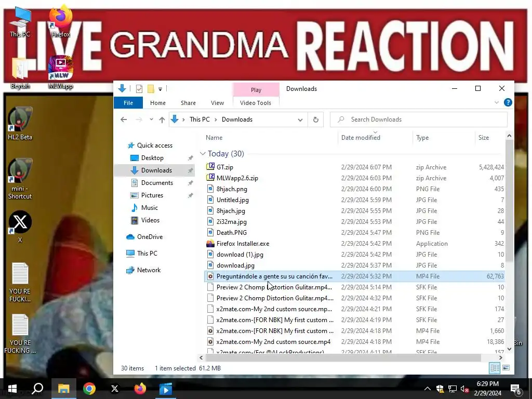The image size is (532, 399).
Task: Switch to details view icon
Action: pos(495,368)
